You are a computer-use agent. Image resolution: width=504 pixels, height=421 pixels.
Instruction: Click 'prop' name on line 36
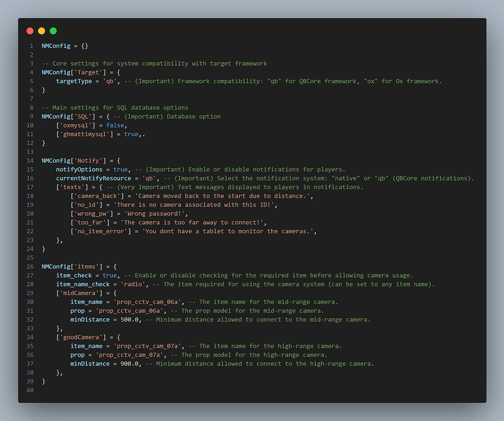click(77, 355)
